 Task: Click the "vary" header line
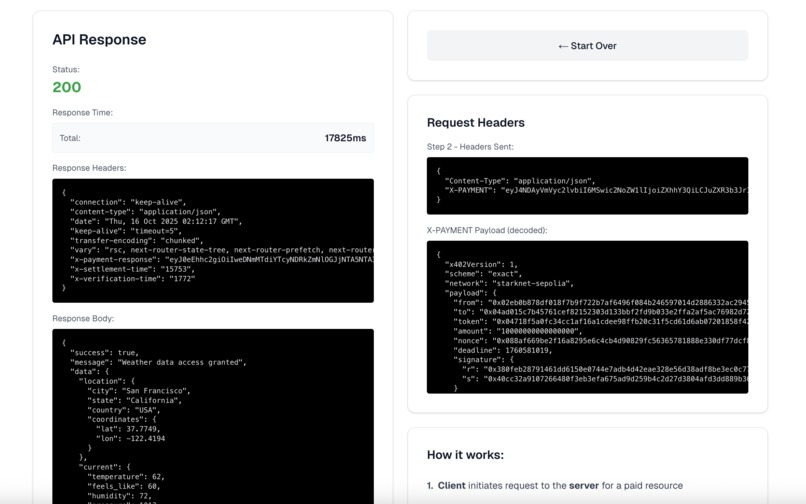[x=222, y=250]
